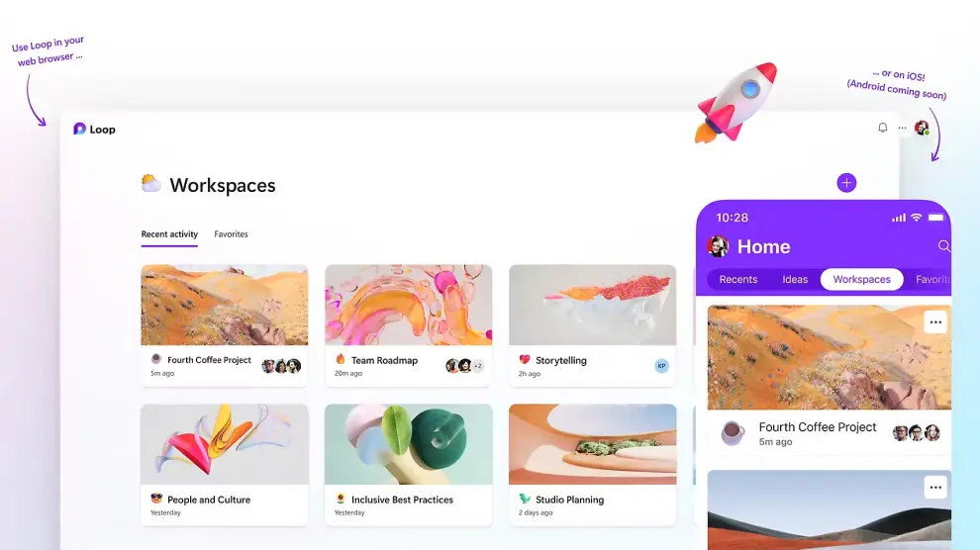This screenshot has width=980, height=550.
Task: Switch to the Favorites tab
Action: click(231, 234)
